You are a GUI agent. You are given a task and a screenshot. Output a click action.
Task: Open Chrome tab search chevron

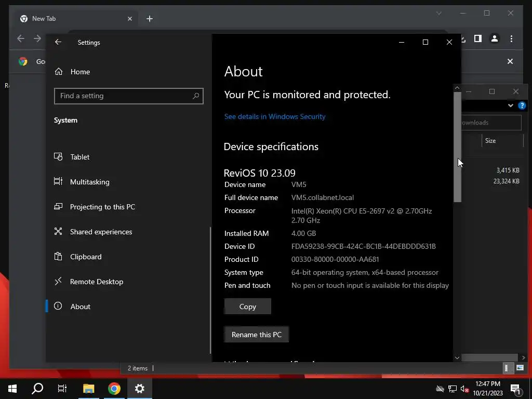pyautogui.click(x=438, y=13)
